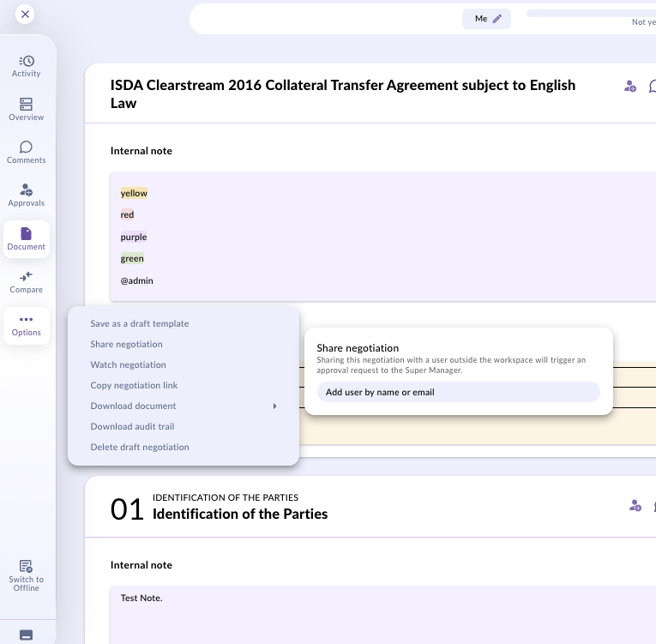The height and width of the screenshot is (644, 656).
Task: Select Copy negotiation link
Action: pos(134,385)
